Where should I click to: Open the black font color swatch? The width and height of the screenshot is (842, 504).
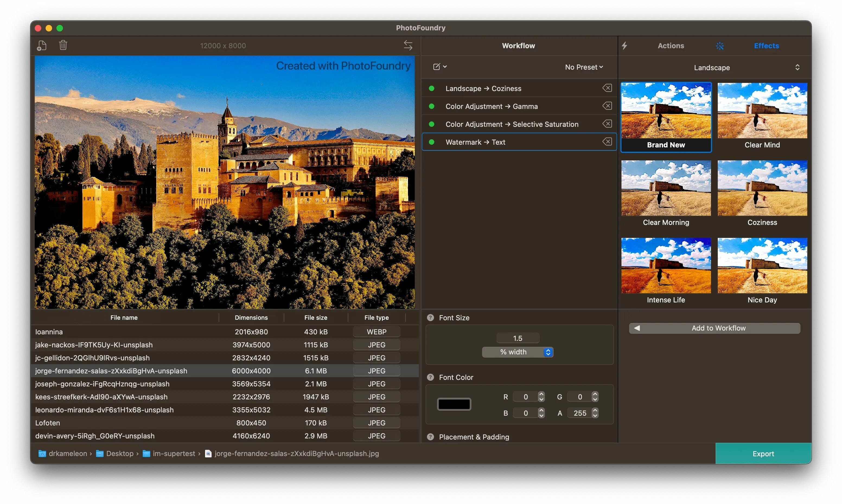click(454, 404)
